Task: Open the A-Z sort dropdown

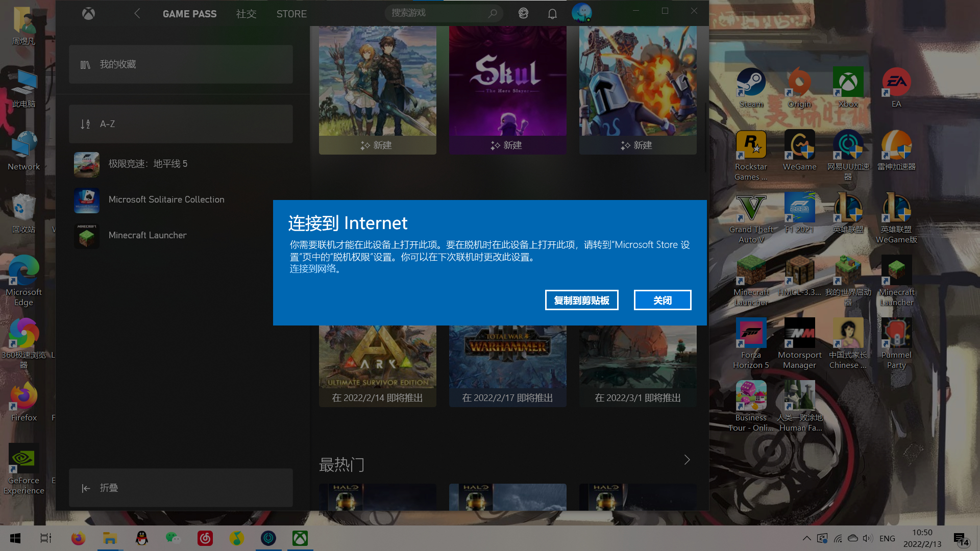Action: (181, 124)
